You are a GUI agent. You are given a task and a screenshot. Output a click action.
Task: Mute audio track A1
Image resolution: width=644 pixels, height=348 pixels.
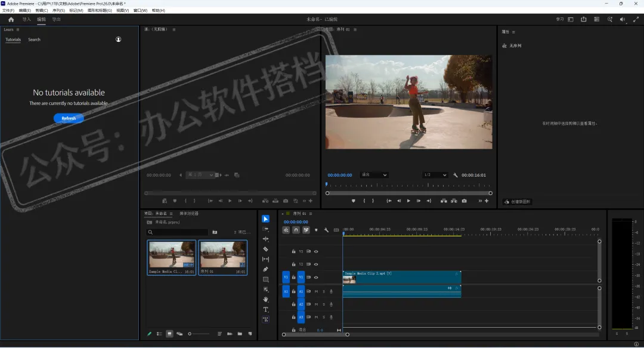pyautogui.click(x=316, y=291)
